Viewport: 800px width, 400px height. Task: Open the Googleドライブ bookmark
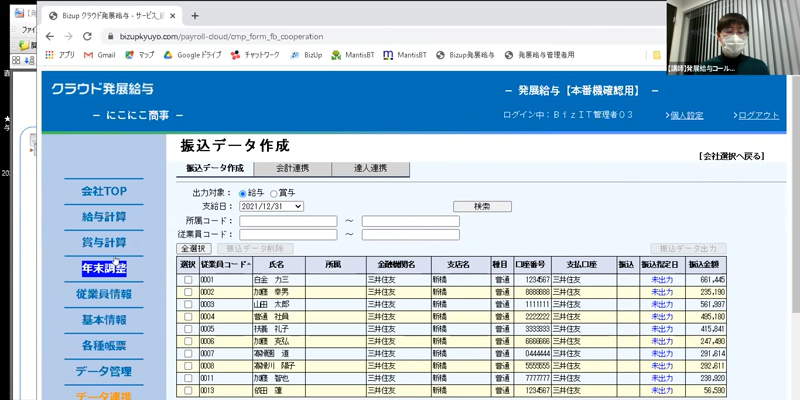click(x=192, y=55)
